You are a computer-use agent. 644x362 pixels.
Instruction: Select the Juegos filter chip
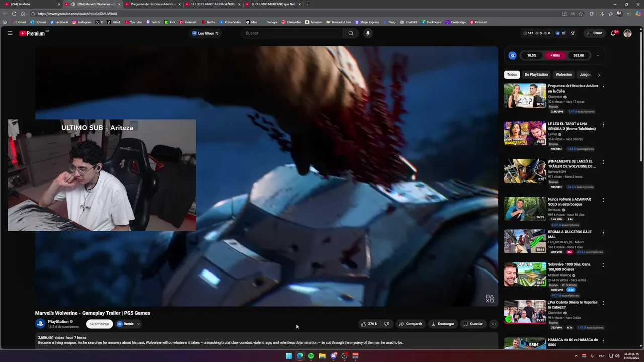pyautogui.click(x=585, y=75)
